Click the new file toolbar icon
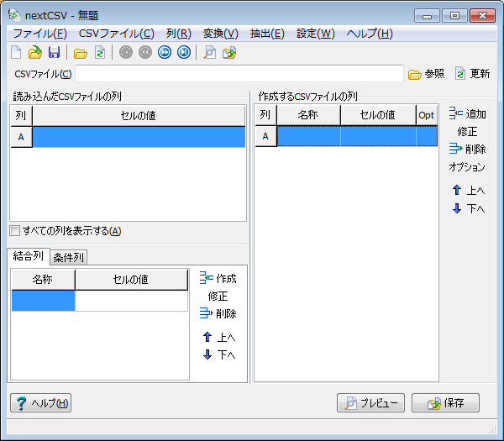The width and height of the screenshot is (504, 441). pyautogui.click(x=16, y=53)
